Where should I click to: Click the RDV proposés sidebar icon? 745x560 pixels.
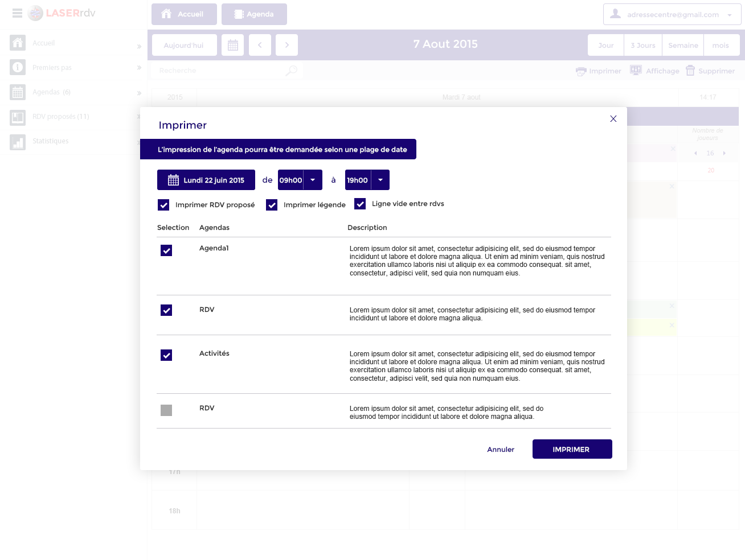coord(18,117)
